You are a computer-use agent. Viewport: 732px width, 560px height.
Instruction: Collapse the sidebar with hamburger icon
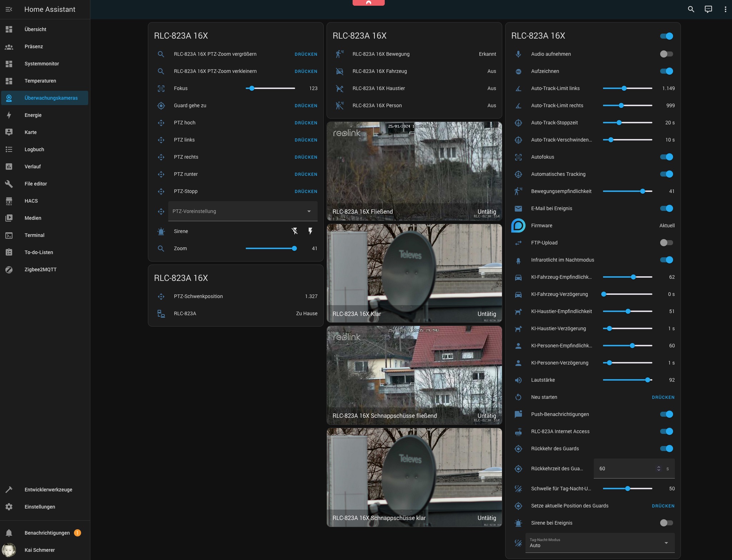[9, 9]
